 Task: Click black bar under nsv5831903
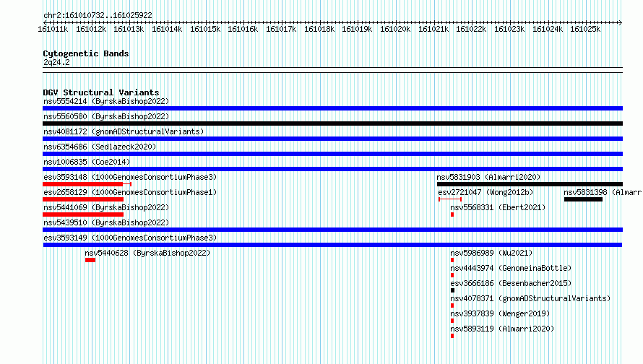530,184
